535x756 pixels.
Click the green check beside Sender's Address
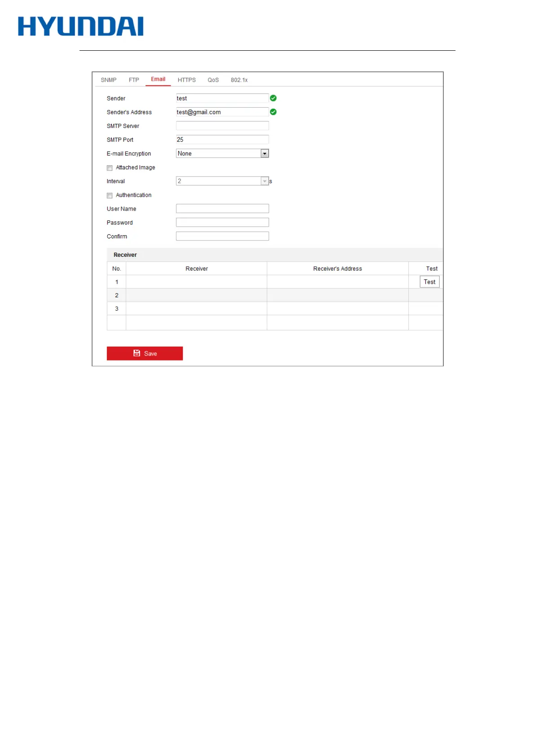click(x=273, y=112)
